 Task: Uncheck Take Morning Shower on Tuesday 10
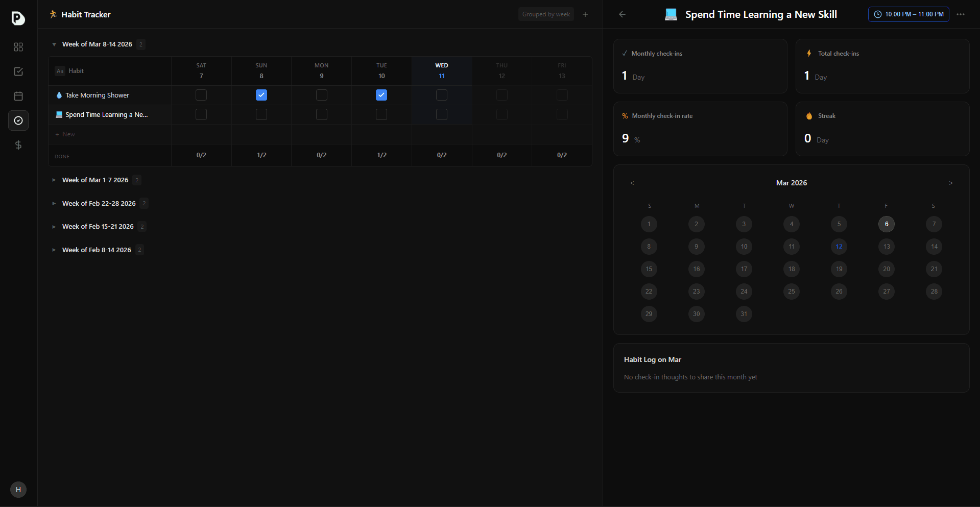click(x=381, y=95)
